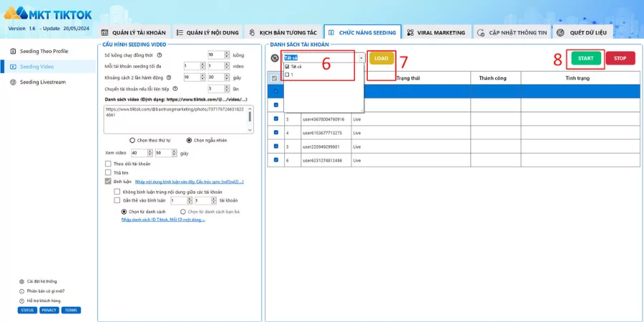Open Hỗ trợ khách hàng support
The height and width of the screenshot is (322, 644).
pos(21,301)
